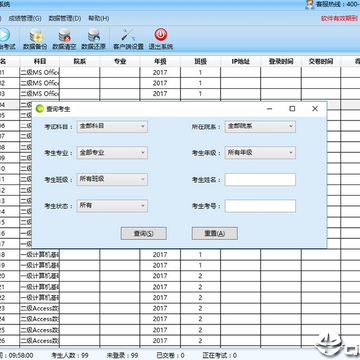Image resolution: width=360 pixels, height=360 pixels.
Task: Click 已交卷：0 in status bar
Action: pos(170,355)
